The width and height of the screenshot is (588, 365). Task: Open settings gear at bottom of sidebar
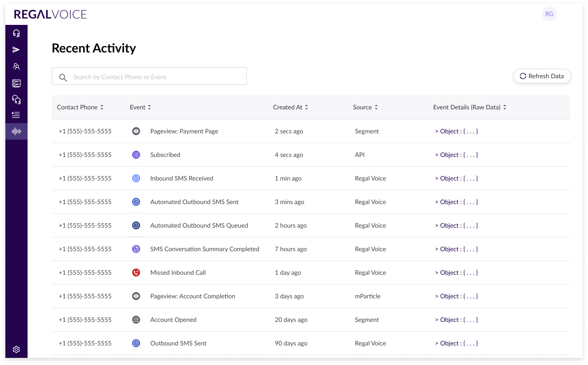click(x=16, y=349)
